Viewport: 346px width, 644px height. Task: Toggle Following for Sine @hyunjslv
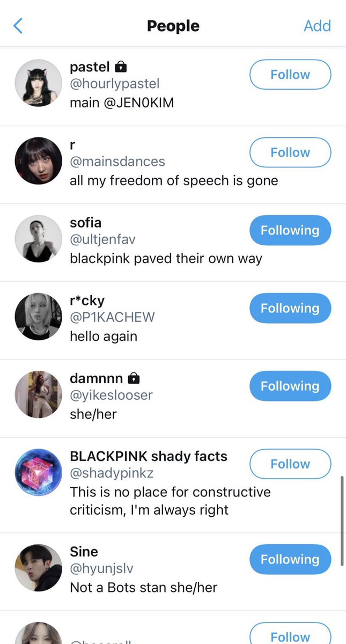290,559
